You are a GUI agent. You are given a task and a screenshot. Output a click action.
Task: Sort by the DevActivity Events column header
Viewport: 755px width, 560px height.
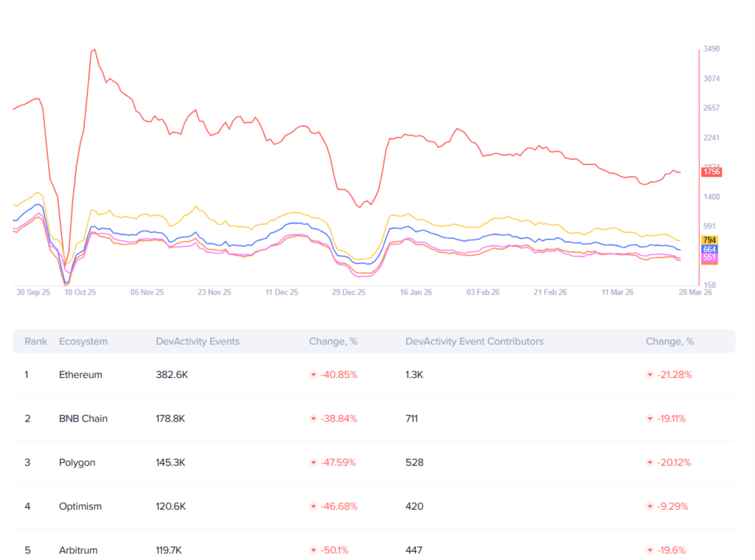(x=198, y=341)
